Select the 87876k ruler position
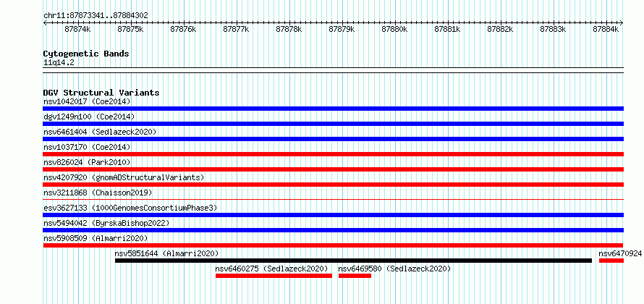 (x=184, y=30)
